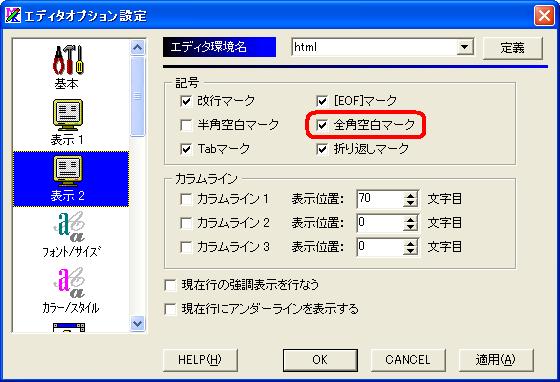Image resolution: width=560 pixels, height=382 pixels.
Task: Click the エディタ環境名 label
Action: coord(219,47)
